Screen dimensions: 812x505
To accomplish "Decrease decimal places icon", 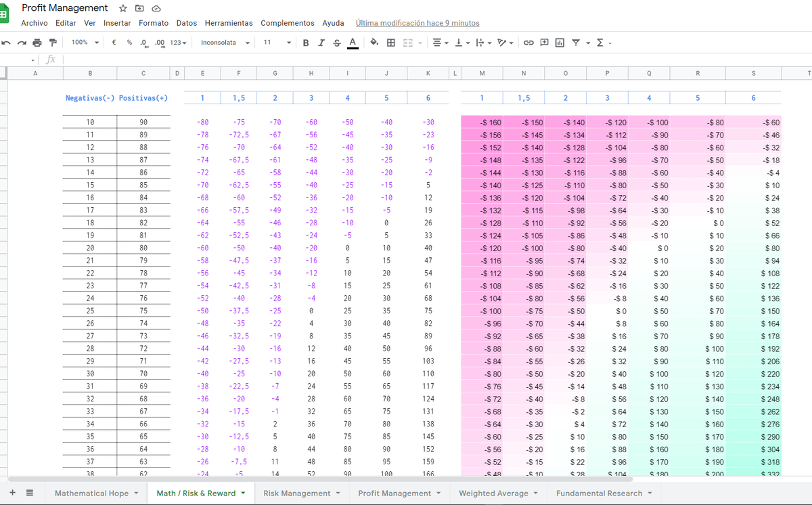I will click(144, 43).
